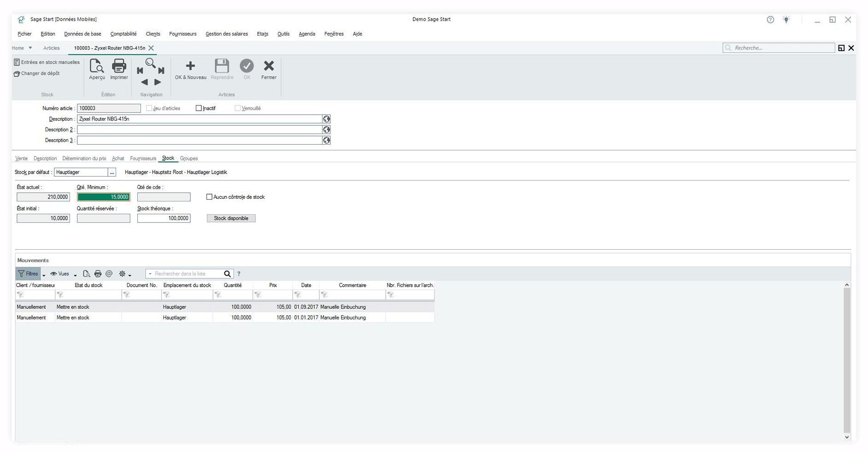Screen dimensions: 868x454
Task: Expand the gear settings dropdown arrow
Action: coord(130,275)
